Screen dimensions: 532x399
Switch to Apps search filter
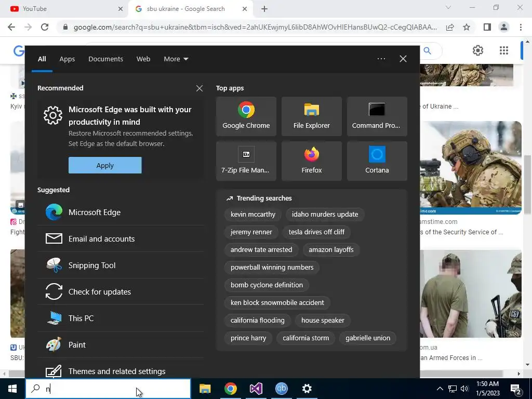pos(67,59)
